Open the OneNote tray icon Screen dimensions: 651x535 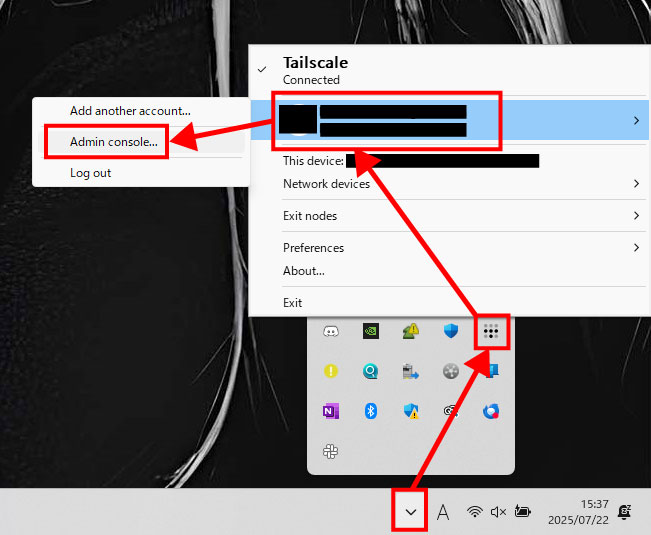pos(330,411)
